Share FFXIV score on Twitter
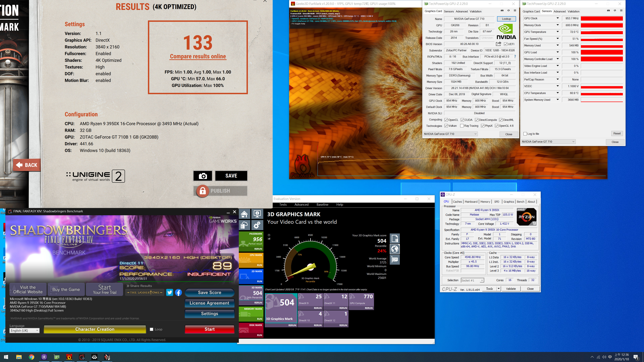Image resolution: width=644 pixels, height=362 pixels. tap(170, 292)
